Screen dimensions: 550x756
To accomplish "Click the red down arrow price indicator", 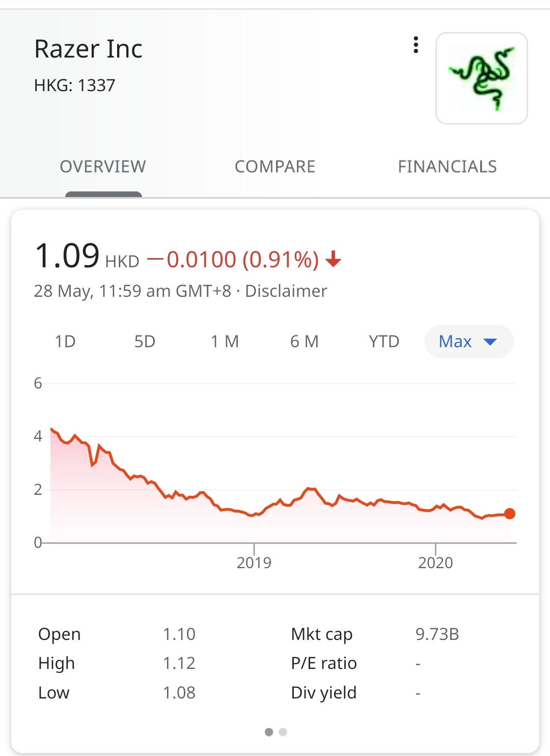I will coord(334,259).
